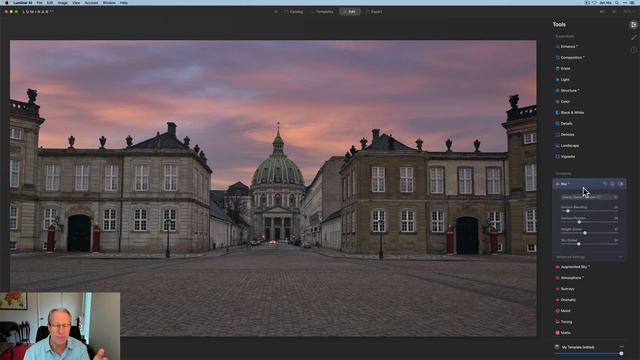Open the Local Masking pen icon
640x360 pixels.
(633, 38)
